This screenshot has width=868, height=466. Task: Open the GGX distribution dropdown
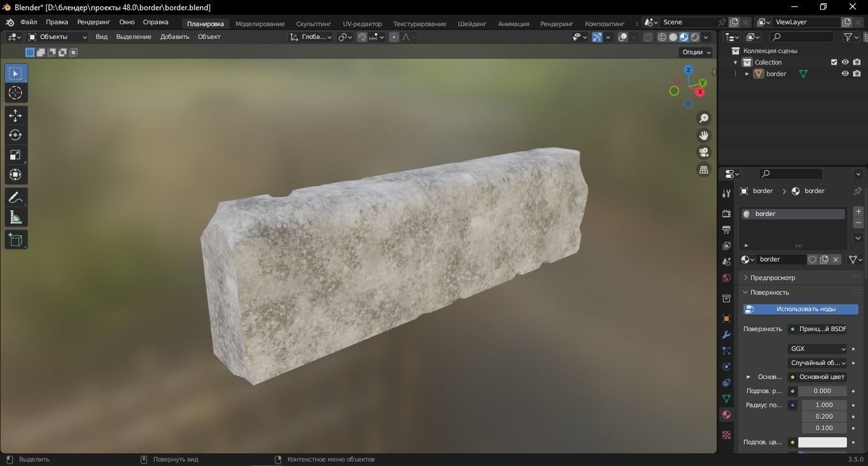coord(818,349)
